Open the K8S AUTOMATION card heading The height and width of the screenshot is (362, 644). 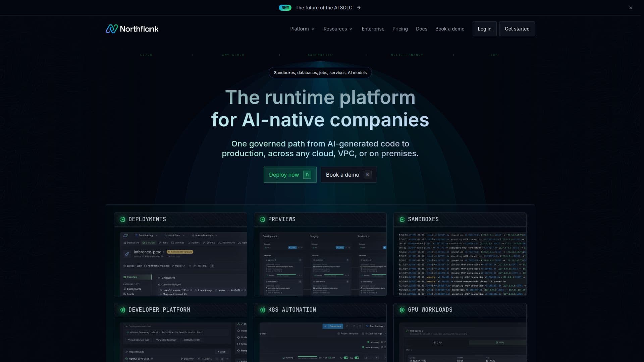(x=292, y=310)
